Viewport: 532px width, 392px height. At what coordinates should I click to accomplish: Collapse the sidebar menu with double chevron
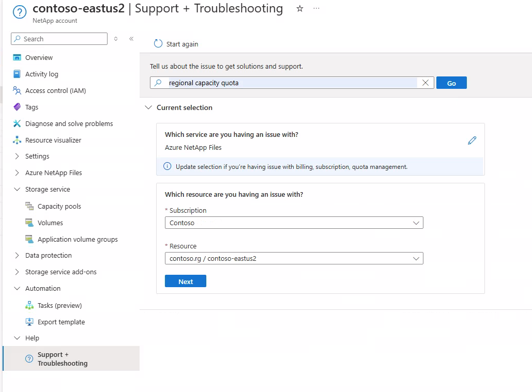131,39
